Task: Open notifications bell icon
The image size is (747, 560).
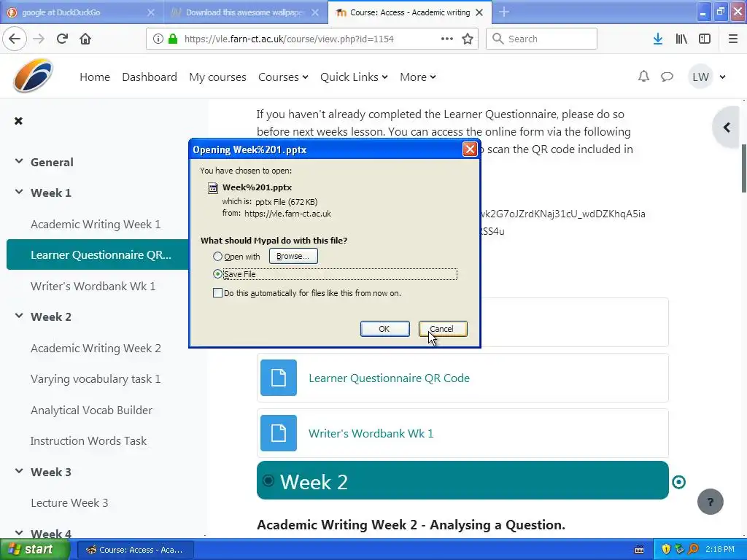Action: coord(643,76)
